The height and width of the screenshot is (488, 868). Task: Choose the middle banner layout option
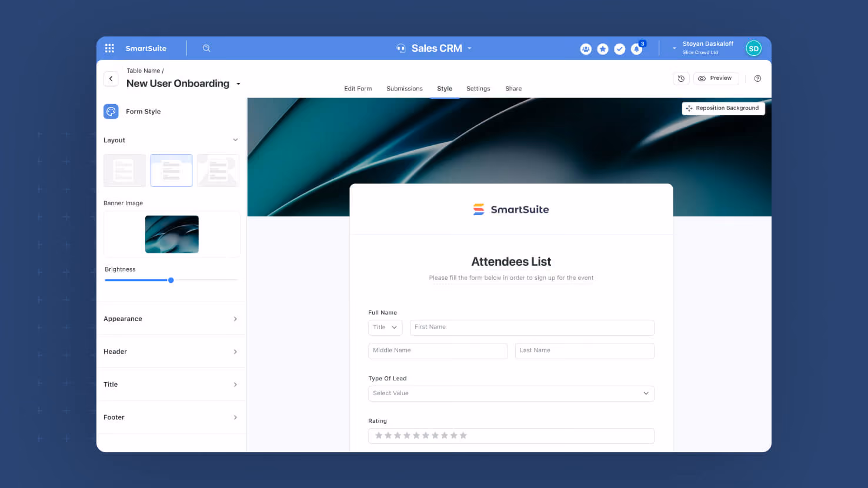pyautogui.click(x=171, y=171)
